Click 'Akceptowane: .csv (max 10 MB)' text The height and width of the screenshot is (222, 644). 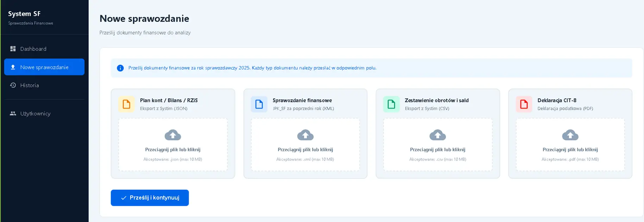[x=438, y=159]
